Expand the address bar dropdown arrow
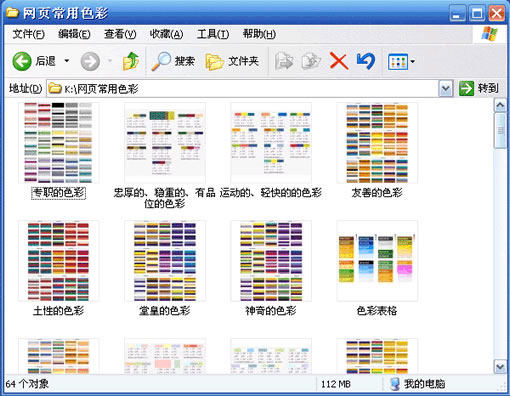The image size is (510, 396). 446,89
